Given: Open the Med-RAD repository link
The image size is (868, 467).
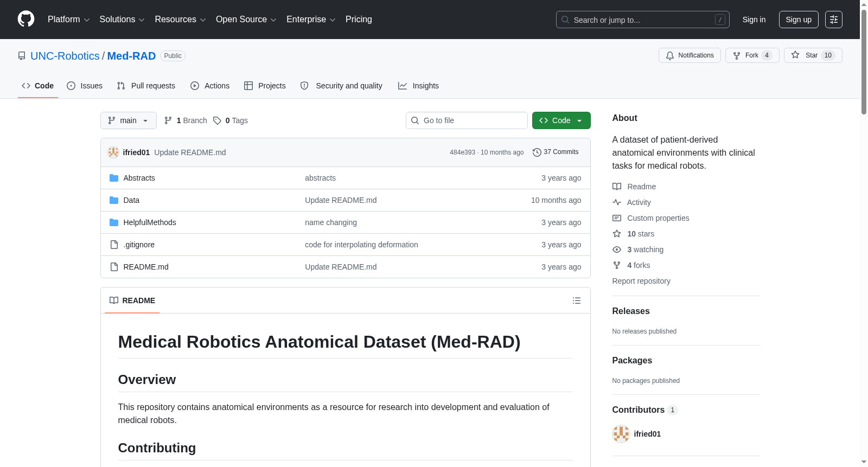Looking at the screenshot, I should pos(131,56).
